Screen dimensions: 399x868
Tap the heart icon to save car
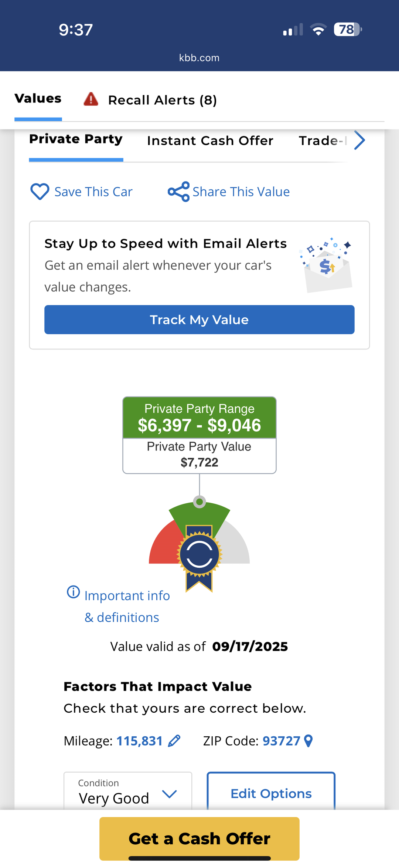pyautogui.click(x=40, y=192)
